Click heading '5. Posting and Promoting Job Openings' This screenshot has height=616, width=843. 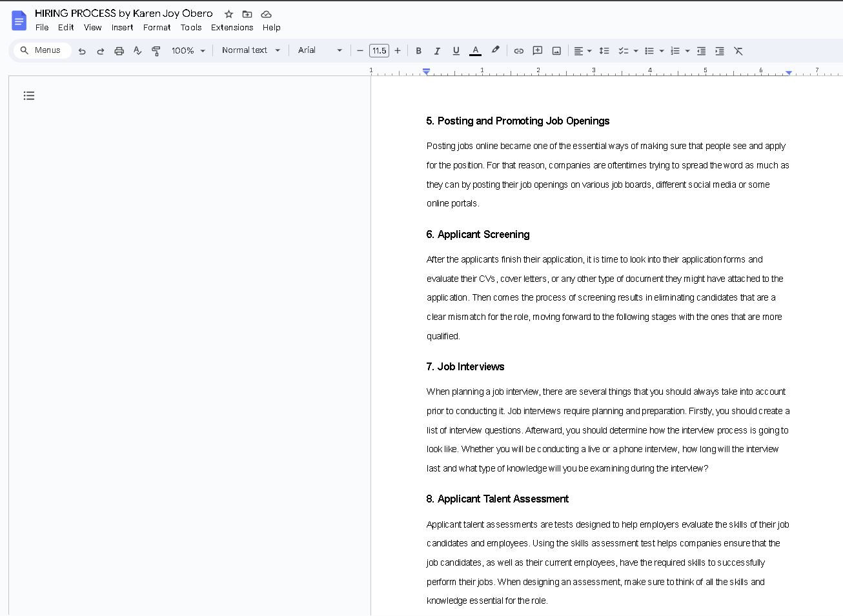[x=518, y=121]
